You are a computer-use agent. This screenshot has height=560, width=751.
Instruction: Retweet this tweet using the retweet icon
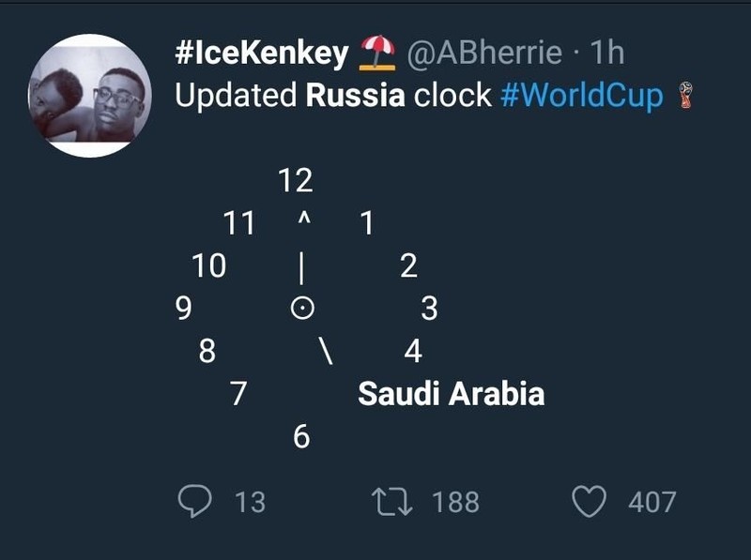click(x=392, y=501)
